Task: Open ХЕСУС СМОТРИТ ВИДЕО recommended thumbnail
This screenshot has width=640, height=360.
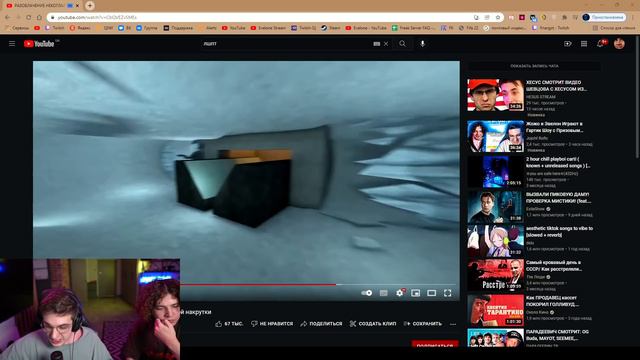Action: pos(496,95)
